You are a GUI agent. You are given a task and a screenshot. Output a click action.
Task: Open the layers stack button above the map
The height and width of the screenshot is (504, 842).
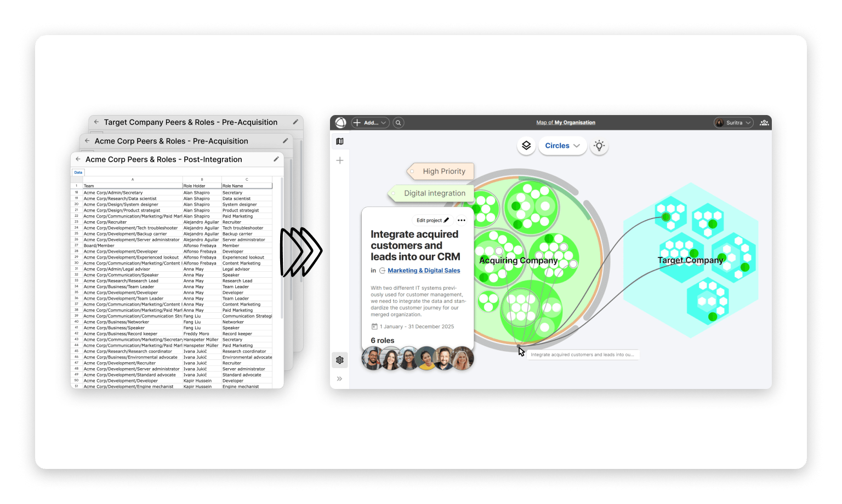526,146
